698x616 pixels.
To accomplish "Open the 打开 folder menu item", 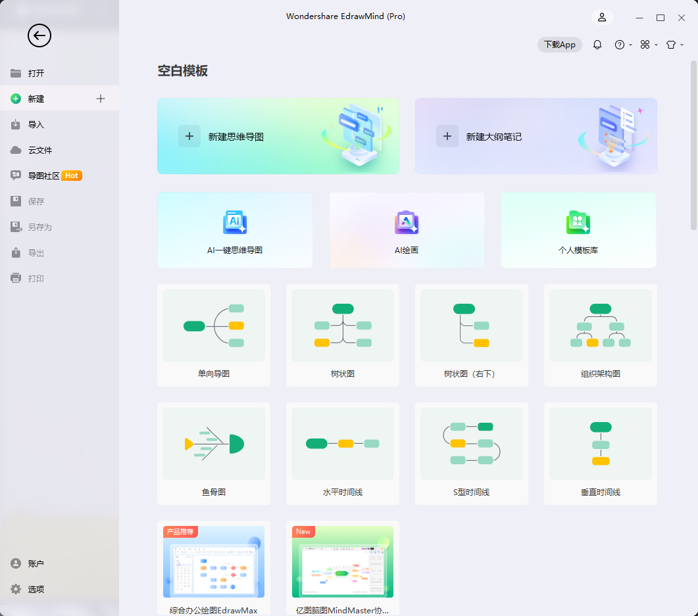I will pos(59,73).
